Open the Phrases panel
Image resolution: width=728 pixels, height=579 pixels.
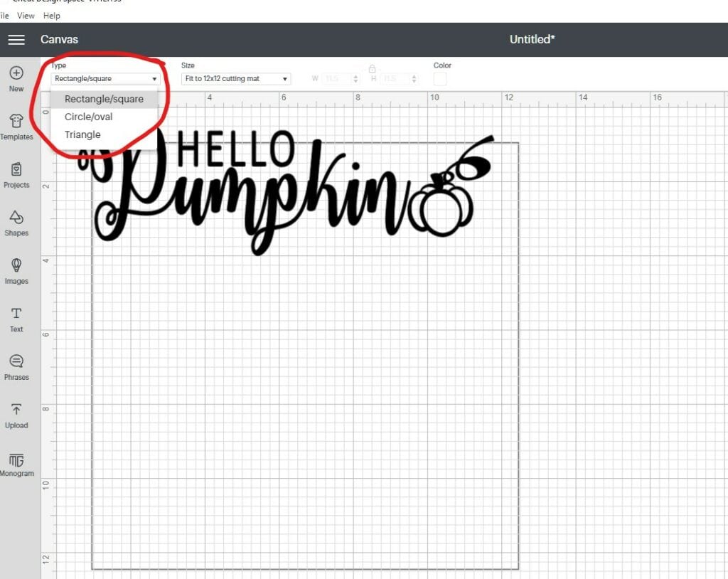pos(16,368)
